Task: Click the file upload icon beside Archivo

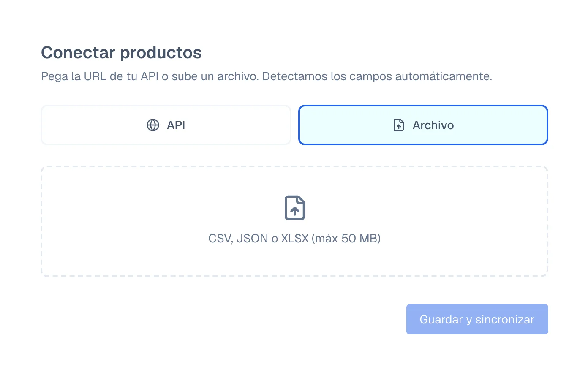Action: [399, 125]
